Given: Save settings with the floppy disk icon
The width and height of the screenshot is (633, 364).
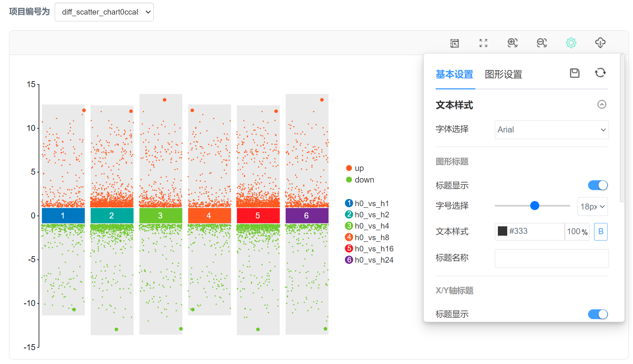Looking at the screenshot, I should coord(575,73).
